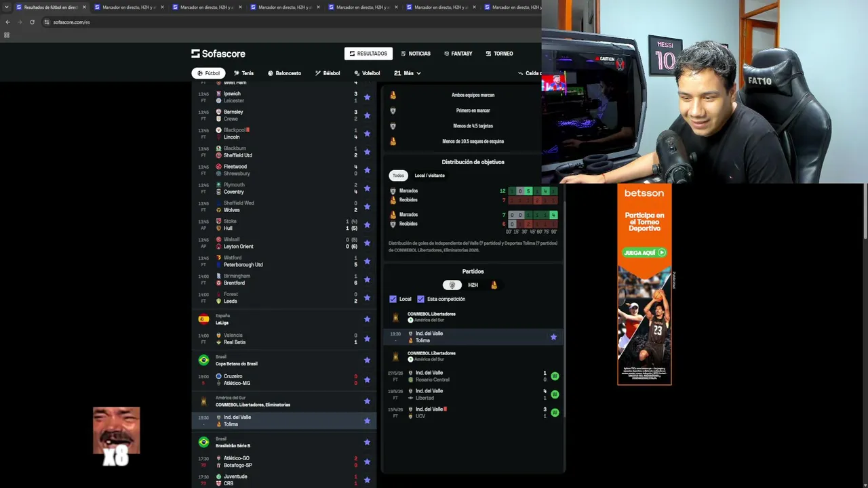Toggle favorite star for Stoke vs Hull
This screenshot has height=488, width=868.
click(367, 224)
